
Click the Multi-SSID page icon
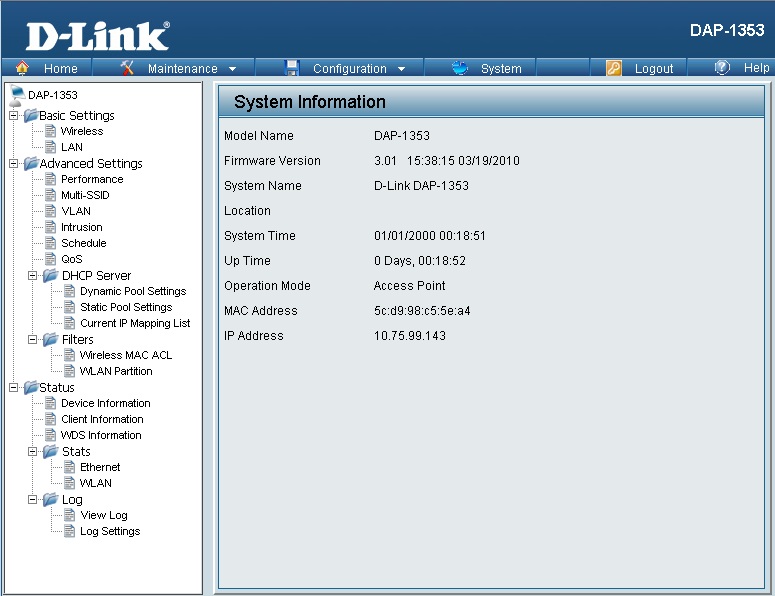[50, 195]
